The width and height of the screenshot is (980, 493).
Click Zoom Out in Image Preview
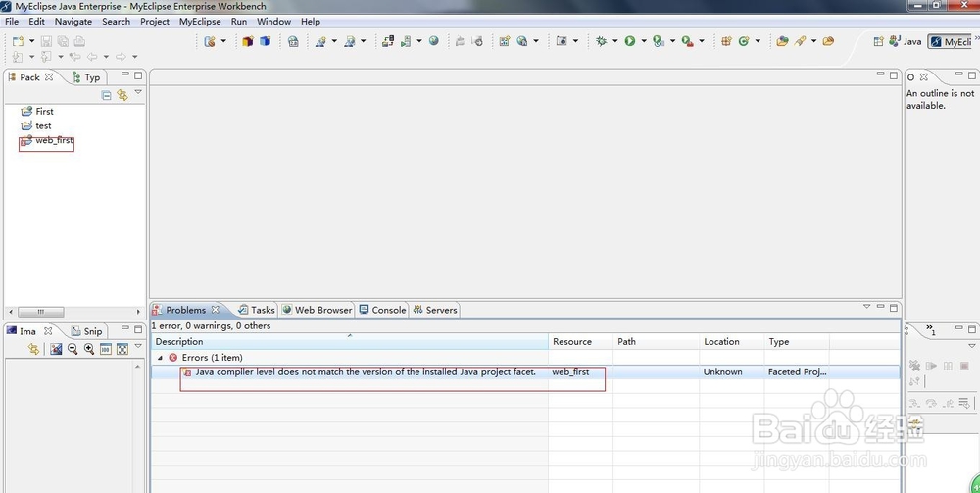click(x=73, y=349)
